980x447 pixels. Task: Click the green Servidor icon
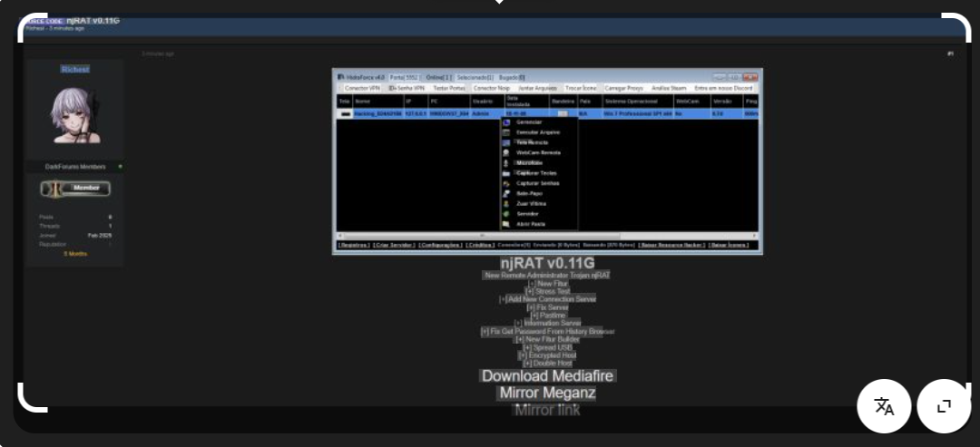pos(506,214)
